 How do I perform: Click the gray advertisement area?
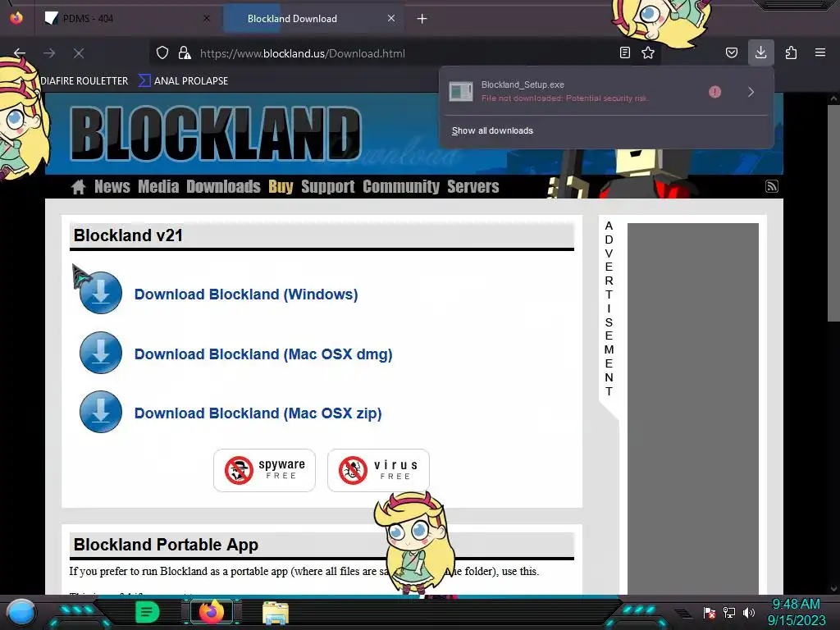coord(692,409)
